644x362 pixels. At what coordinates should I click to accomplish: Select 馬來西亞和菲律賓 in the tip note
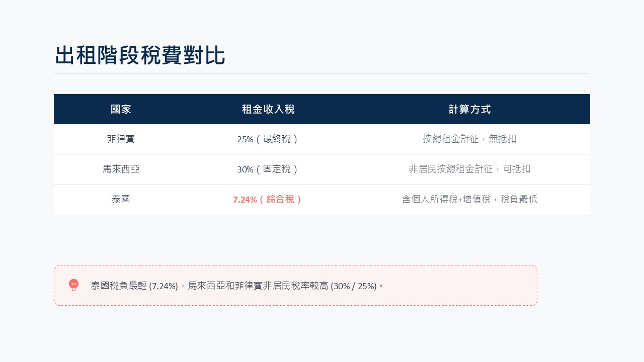[225, 286]
